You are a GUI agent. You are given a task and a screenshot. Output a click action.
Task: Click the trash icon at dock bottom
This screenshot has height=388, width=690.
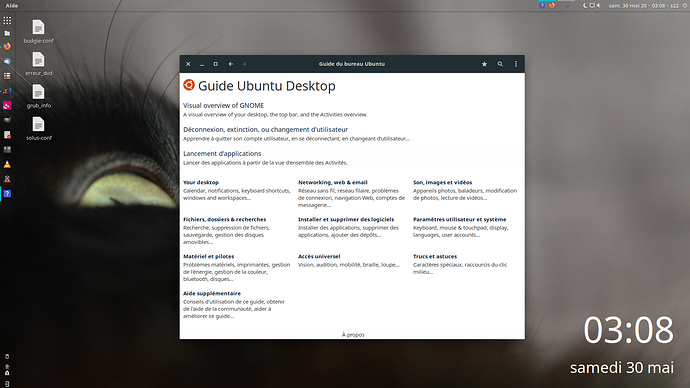pos(7,356)
